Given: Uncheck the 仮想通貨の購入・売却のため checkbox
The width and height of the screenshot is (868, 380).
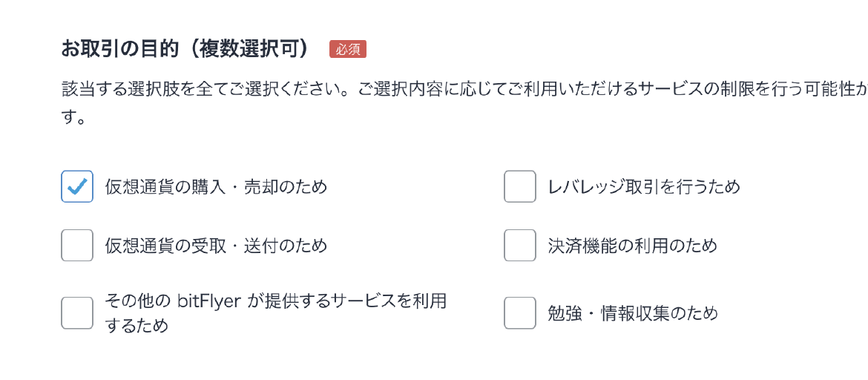Looking at the screenshot, I should point(77,186).
